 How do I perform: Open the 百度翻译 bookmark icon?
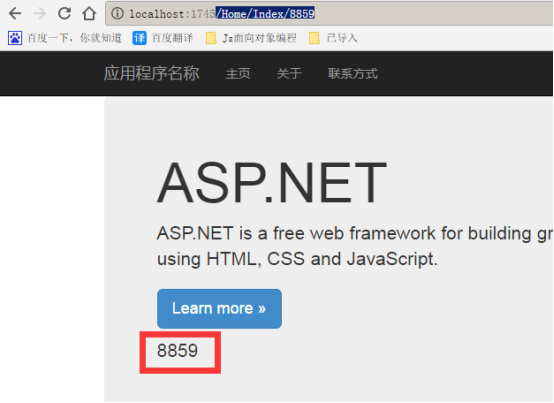[139, 38]
